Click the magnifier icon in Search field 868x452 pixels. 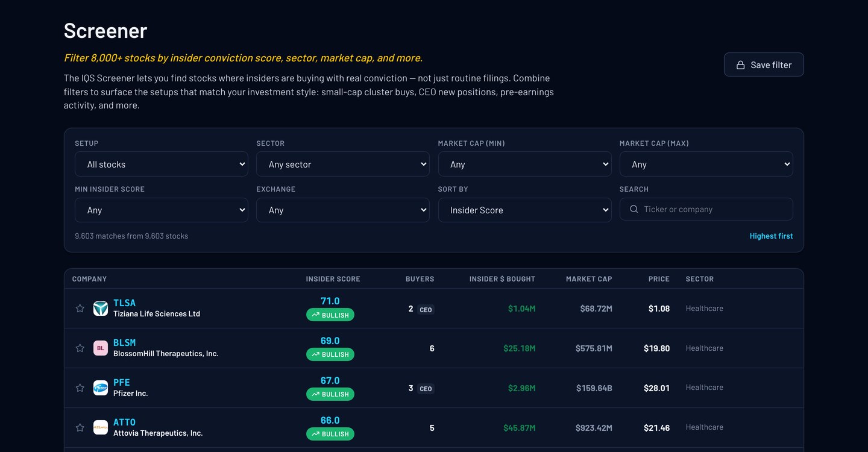(634, 209)
